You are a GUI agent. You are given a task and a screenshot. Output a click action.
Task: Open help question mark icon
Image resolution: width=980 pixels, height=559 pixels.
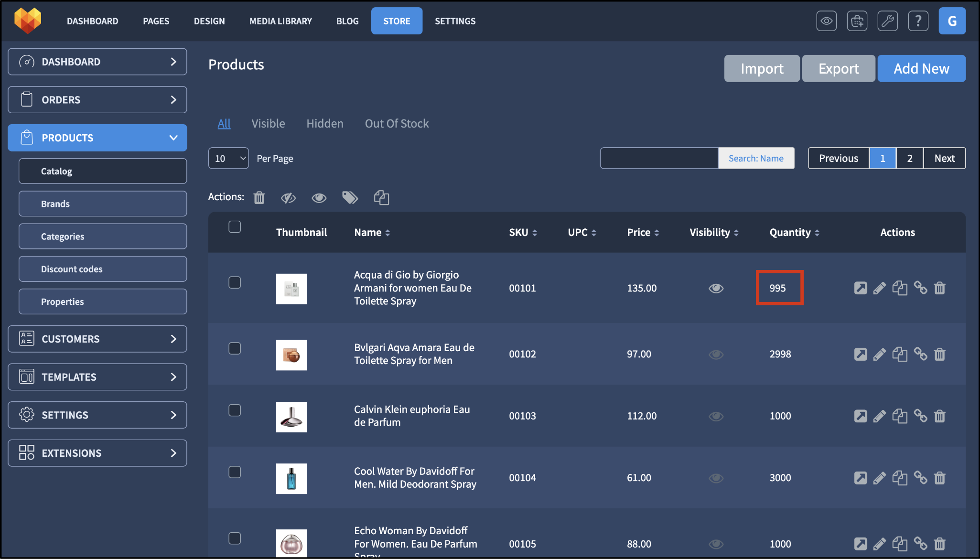coord(918,21)
